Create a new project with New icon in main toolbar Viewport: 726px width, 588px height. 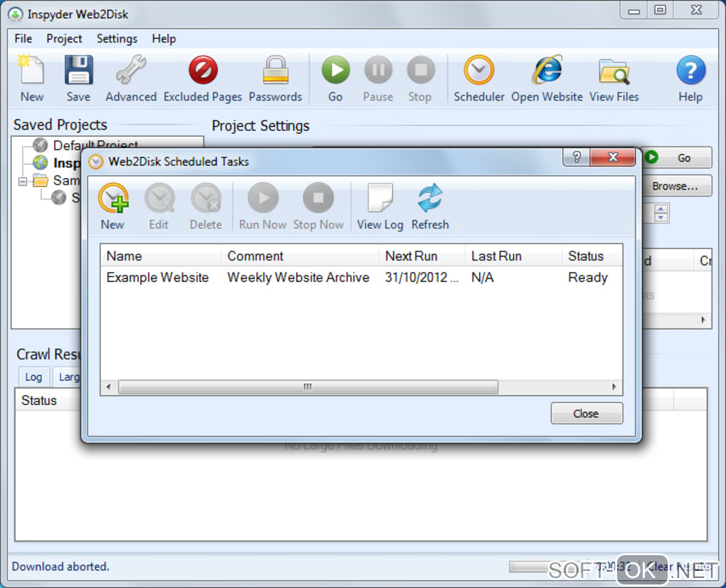coord(31,78)
